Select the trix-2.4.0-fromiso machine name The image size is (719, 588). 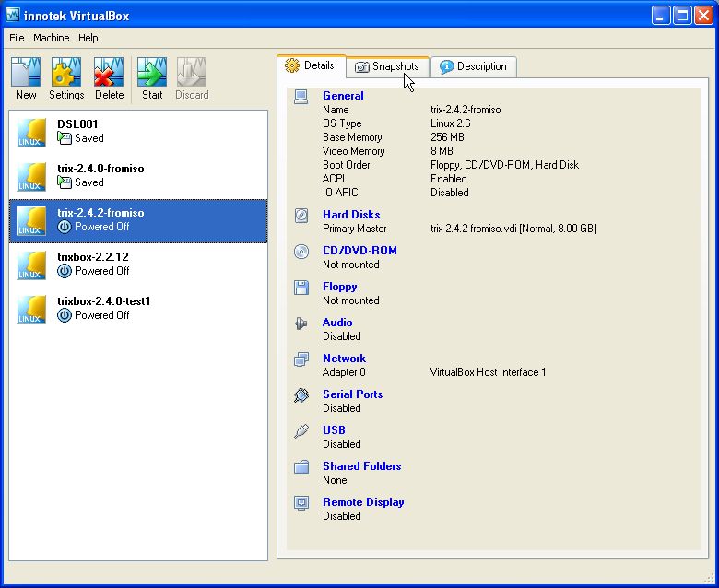pos(100,168)
